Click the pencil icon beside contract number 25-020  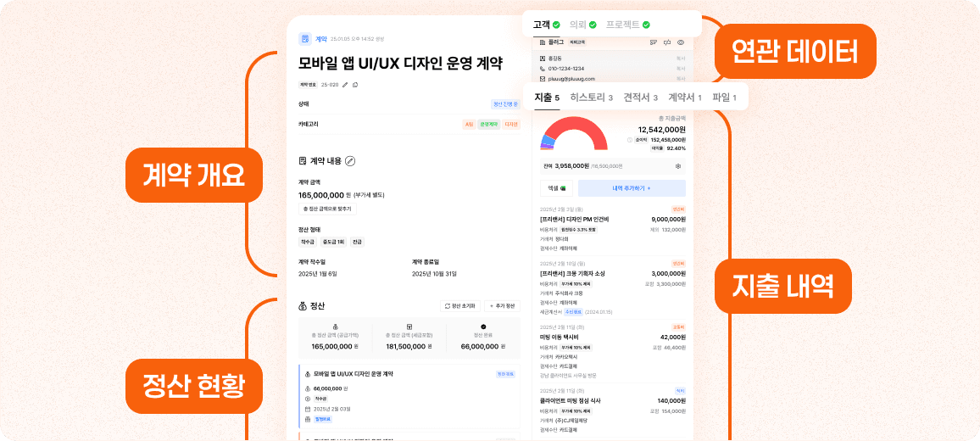pos(345,85)
